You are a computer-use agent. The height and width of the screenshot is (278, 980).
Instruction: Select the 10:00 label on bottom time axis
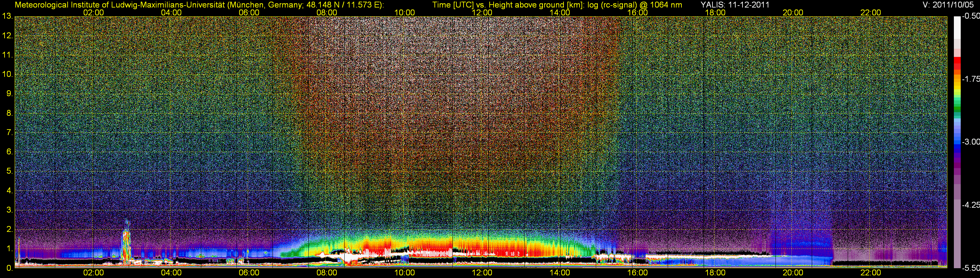tap(404, 273)
